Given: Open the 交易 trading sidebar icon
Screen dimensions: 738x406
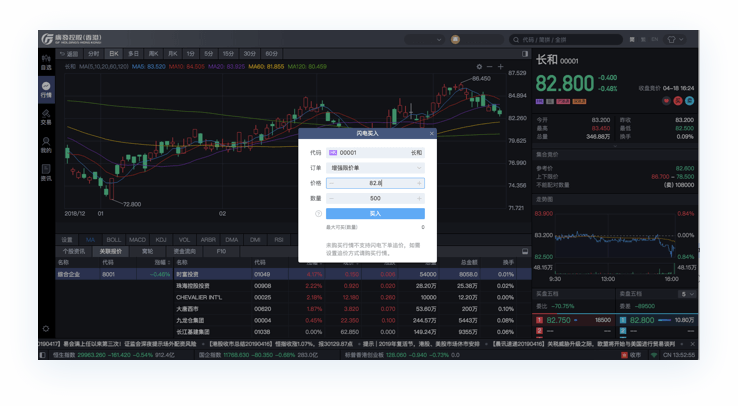Looking at the screenshot, I should (x=46, y=117).
